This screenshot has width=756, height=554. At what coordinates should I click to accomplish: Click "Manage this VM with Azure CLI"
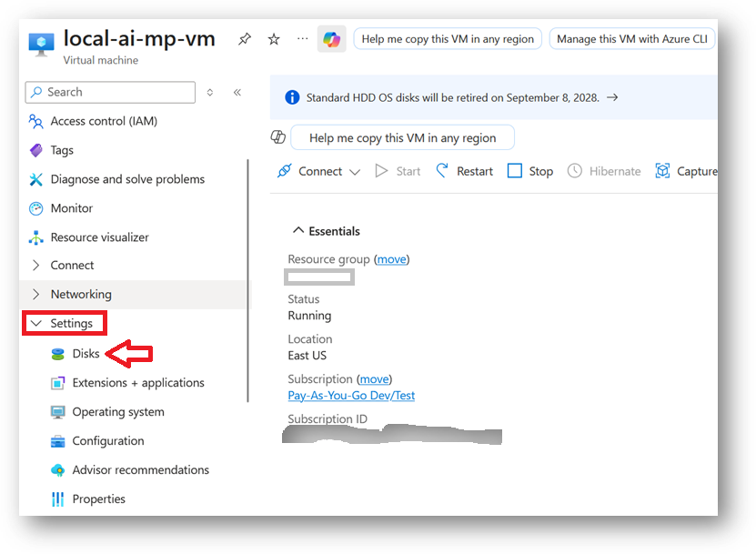tap(631, 39)
